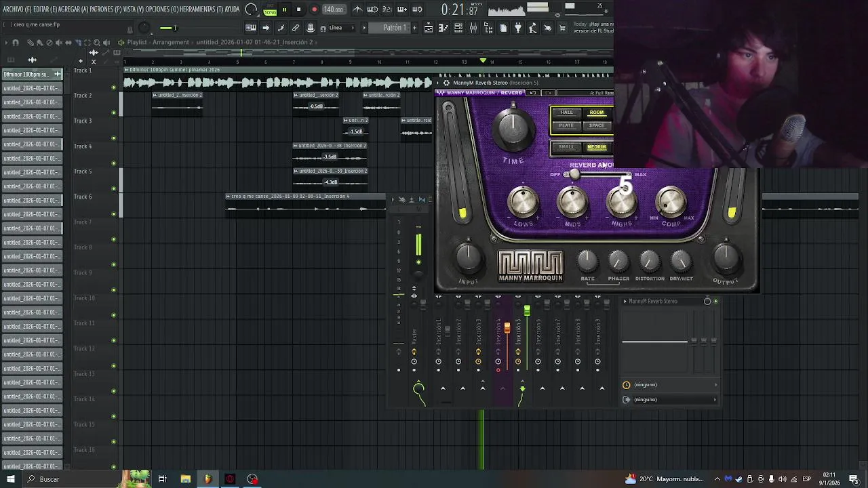Stop playback with the stop button

click(x=298, y=9)
